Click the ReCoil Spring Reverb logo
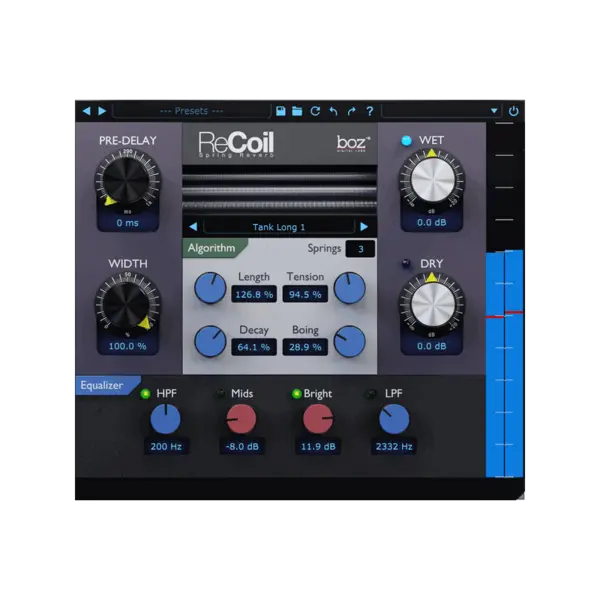 pyautogui.click(x=236, y=144)
